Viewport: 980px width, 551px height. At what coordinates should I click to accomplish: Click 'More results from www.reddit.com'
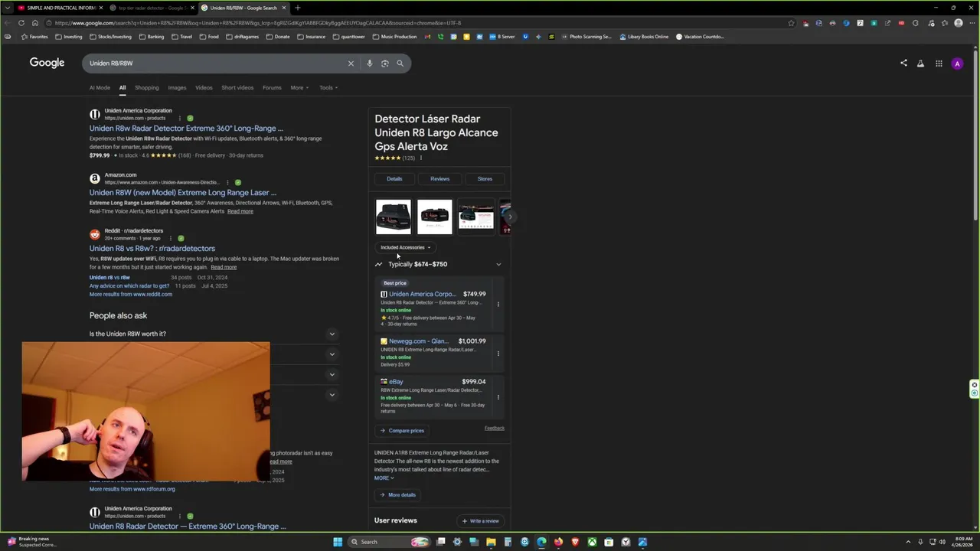[x=131, y=294]
